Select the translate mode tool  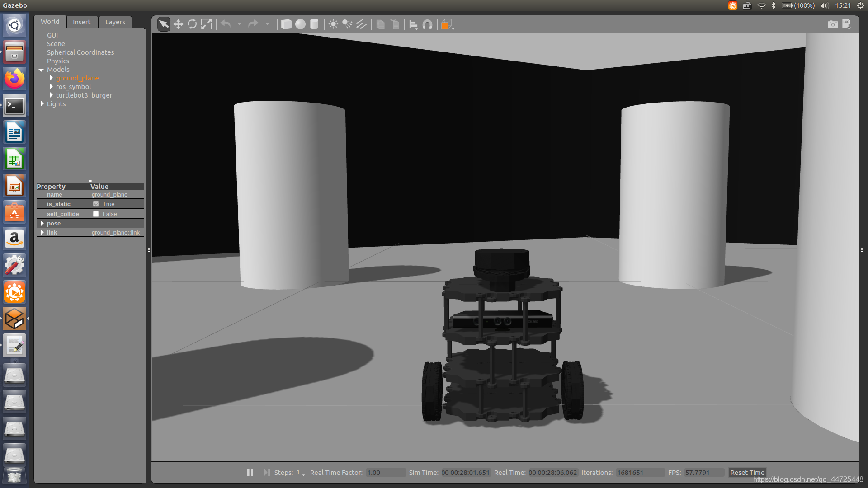(178, 24)
